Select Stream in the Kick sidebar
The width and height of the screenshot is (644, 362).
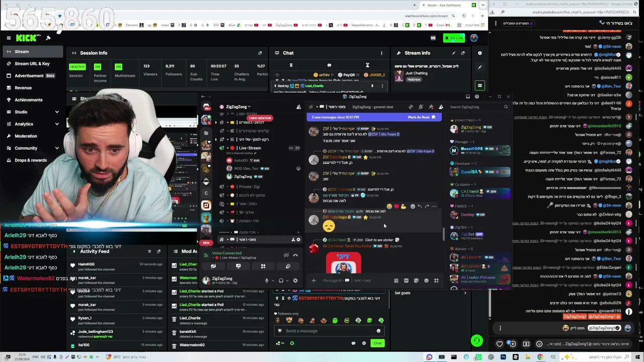[x=32, y=52]
